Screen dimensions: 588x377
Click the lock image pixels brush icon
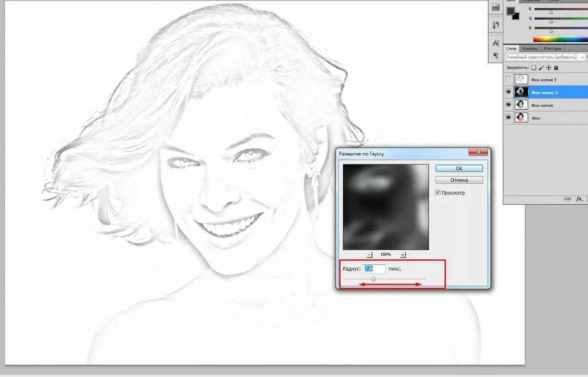click(x=541, y=68)
